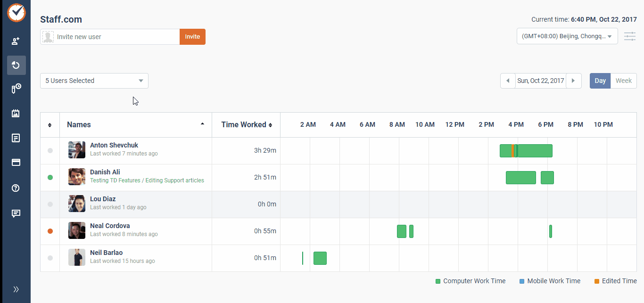
Task: Open the filter settings sliders control
Action: pyautogui.click(x=630, y=36)
